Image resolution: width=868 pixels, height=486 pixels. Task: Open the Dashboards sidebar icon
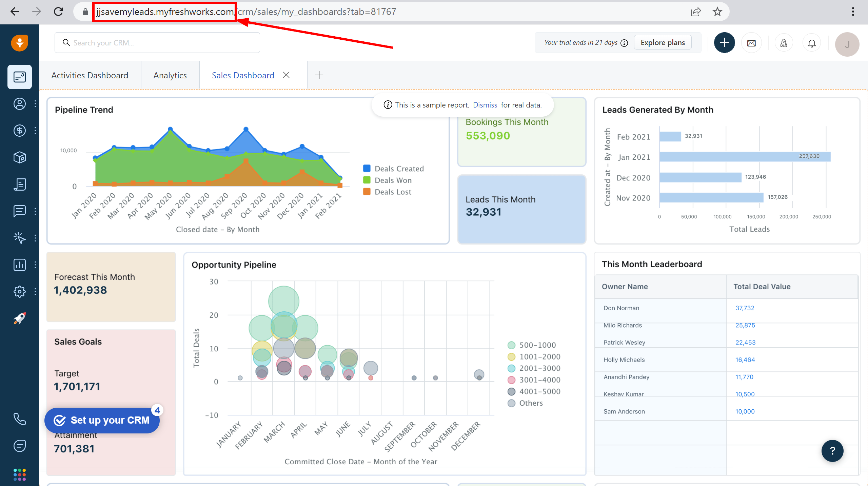coord(20,77)
